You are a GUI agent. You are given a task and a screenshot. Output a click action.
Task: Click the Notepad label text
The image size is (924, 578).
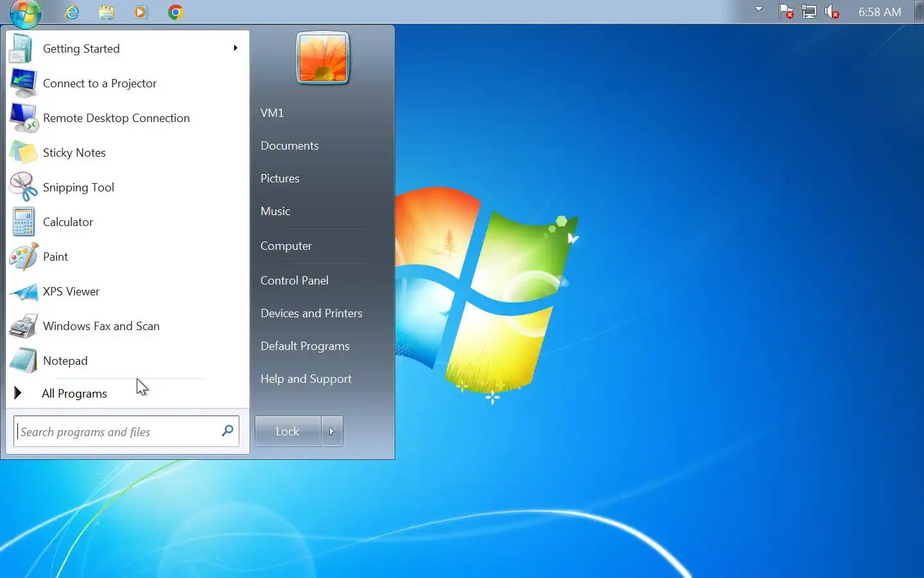point(65,361)
